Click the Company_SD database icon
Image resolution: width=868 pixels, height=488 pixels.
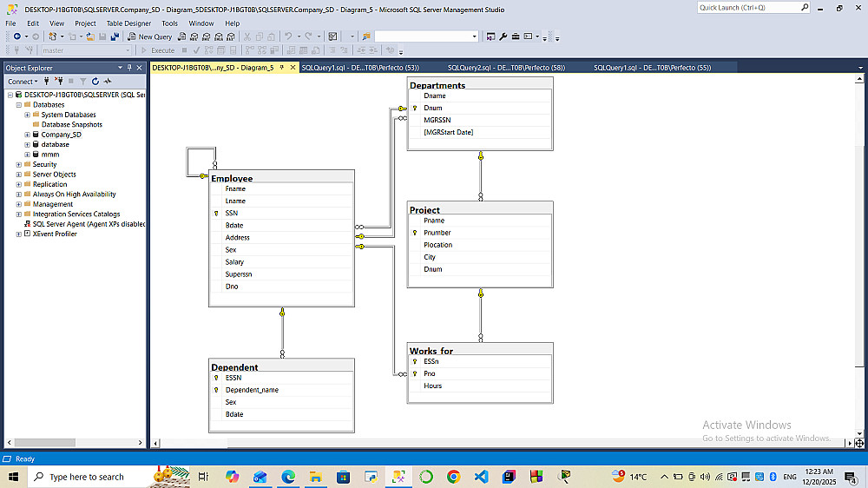pos(36,135)
